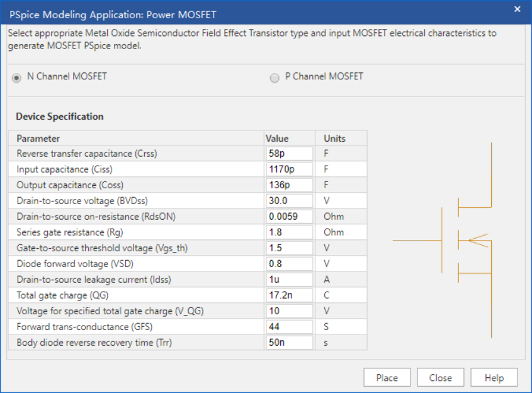Click the F unit in the Coss row
The width and height of the screenshot is (532, 393).
pos(326,185)
